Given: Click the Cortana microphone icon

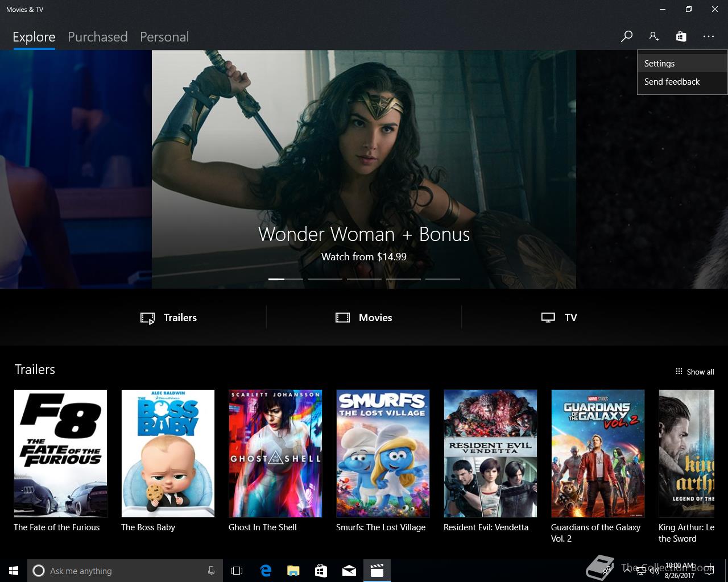Looking at the screenshot, I should pyautogui.click(x=211, y=571).
